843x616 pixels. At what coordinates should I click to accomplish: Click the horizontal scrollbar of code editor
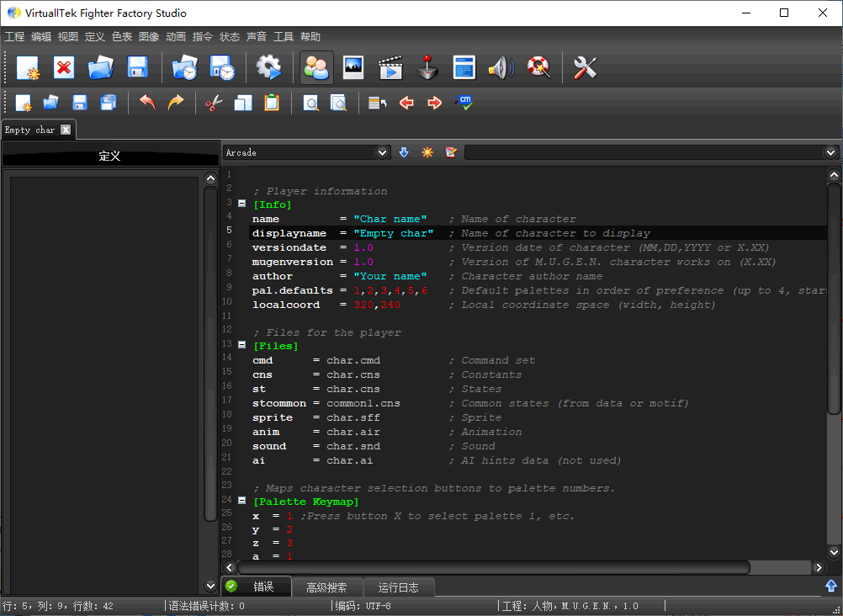pyautogui.click(x=493, y=568)
